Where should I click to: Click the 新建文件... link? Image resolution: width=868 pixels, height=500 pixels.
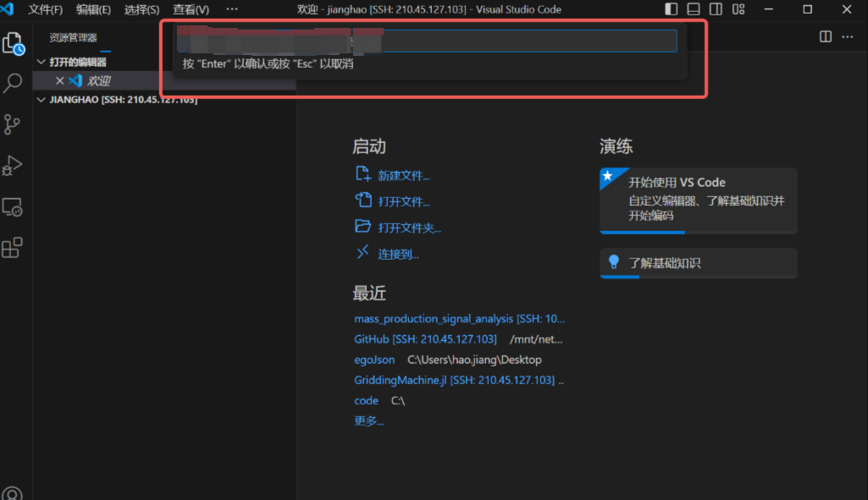pyautogui.click(x=404, y=176)
